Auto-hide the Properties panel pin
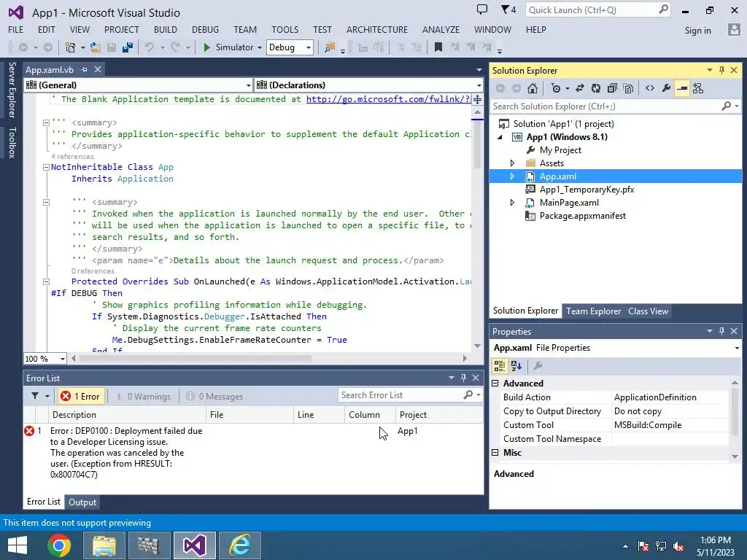Image resolution: width=747 pixels, height=560 pixels. coord(721,331)
